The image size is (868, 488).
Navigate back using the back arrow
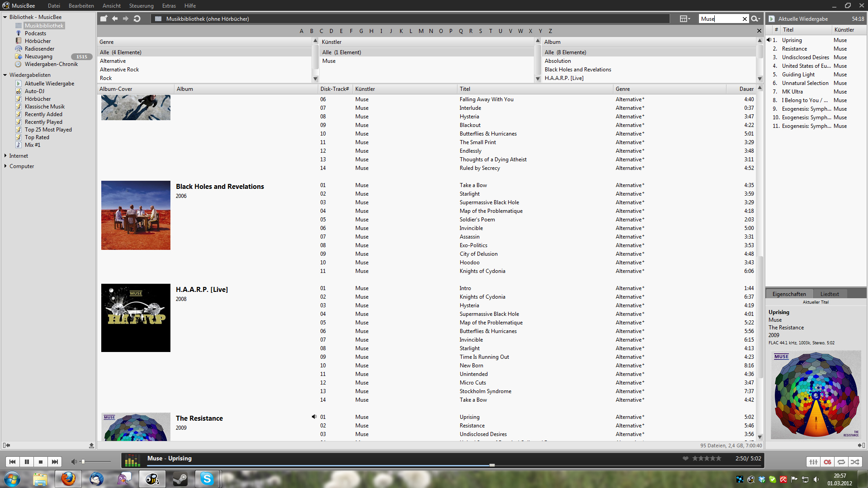115,19
